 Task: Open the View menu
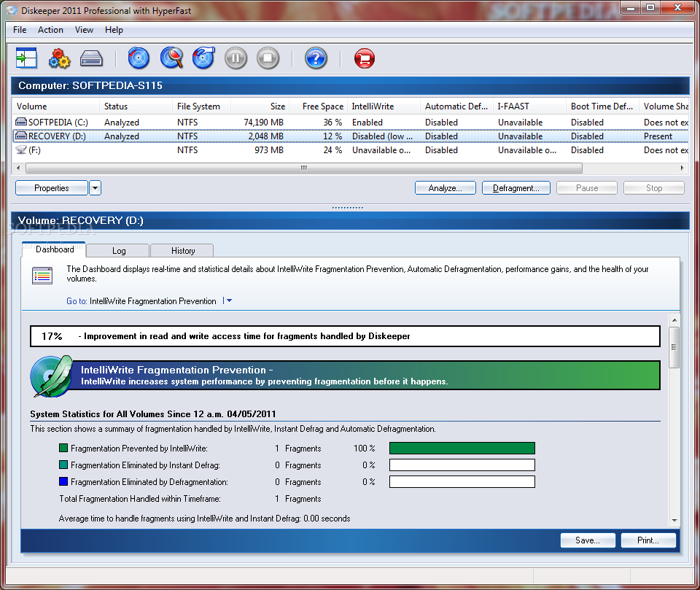point(84,30)
